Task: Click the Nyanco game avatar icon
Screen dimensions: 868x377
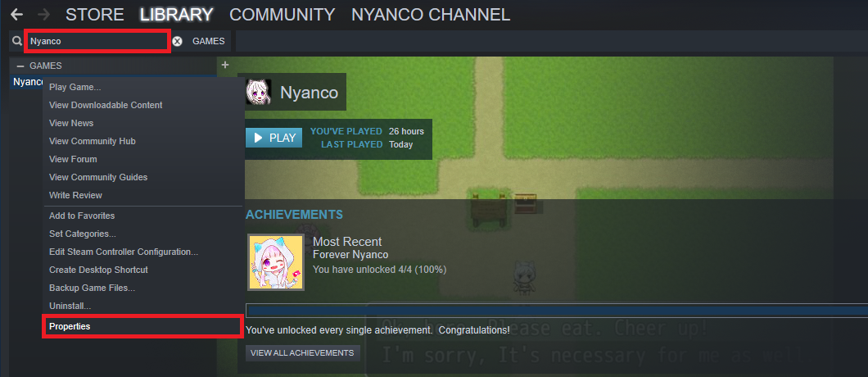Action: [x=259, y=92]
